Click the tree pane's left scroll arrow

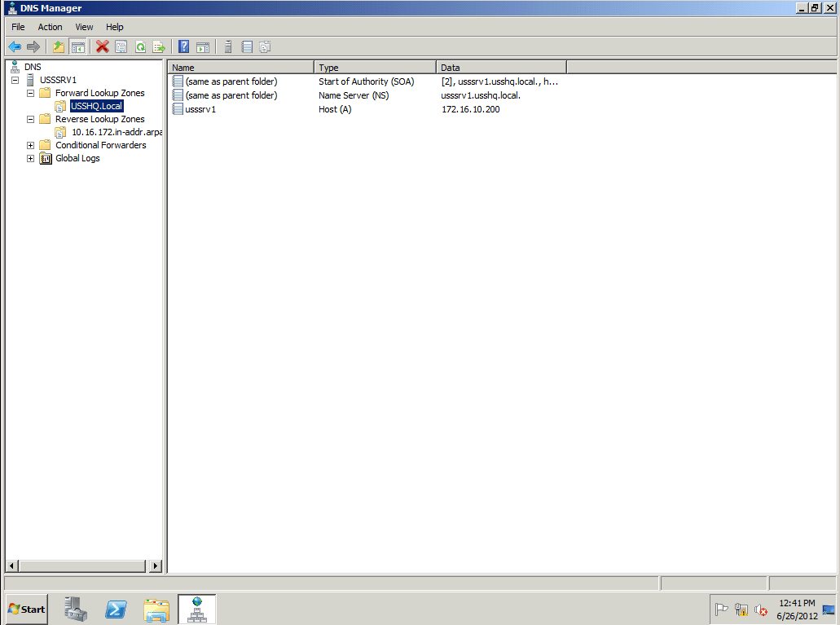[x=11, y=566]
